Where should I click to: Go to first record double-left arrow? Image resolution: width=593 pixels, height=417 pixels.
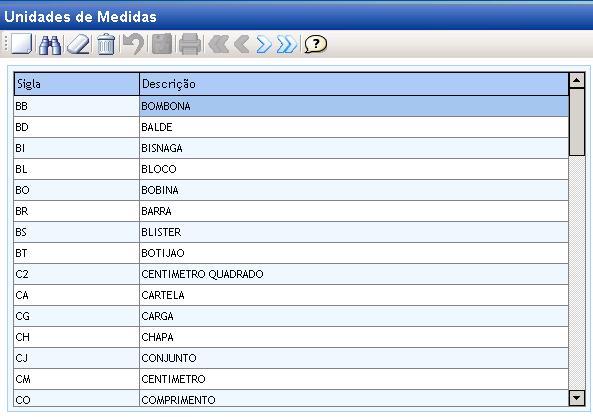click(x=219, y=44)
